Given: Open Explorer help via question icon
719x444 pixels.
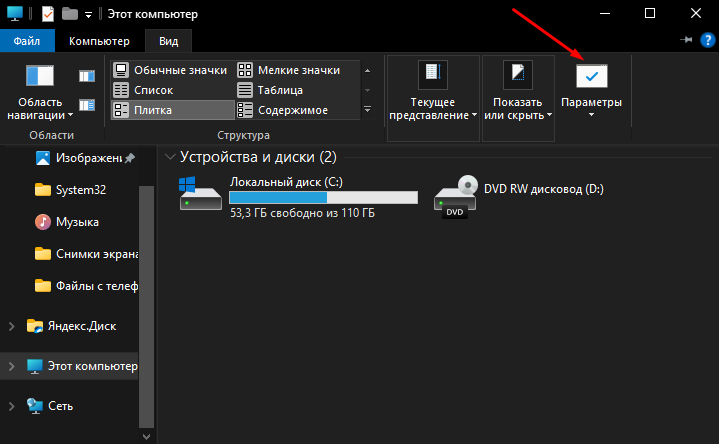Looking at the screenshot, I should [708, 40].
